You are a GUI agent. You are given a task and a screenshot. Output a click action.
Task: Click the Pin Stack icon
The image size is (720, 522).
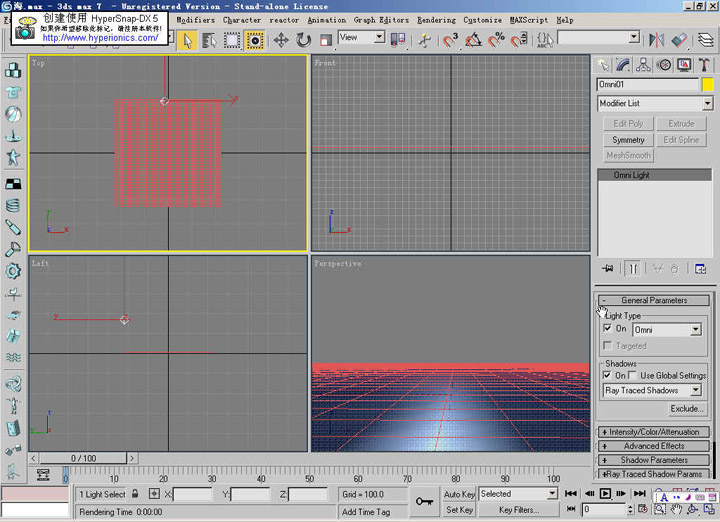click(607, 268)
